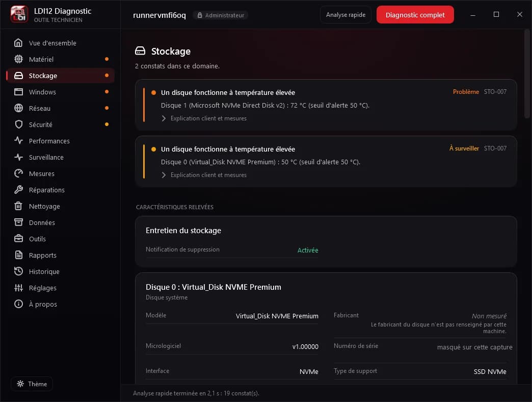
Task: Select the Réseau globe icon
Action: click(x=19, y=108)
